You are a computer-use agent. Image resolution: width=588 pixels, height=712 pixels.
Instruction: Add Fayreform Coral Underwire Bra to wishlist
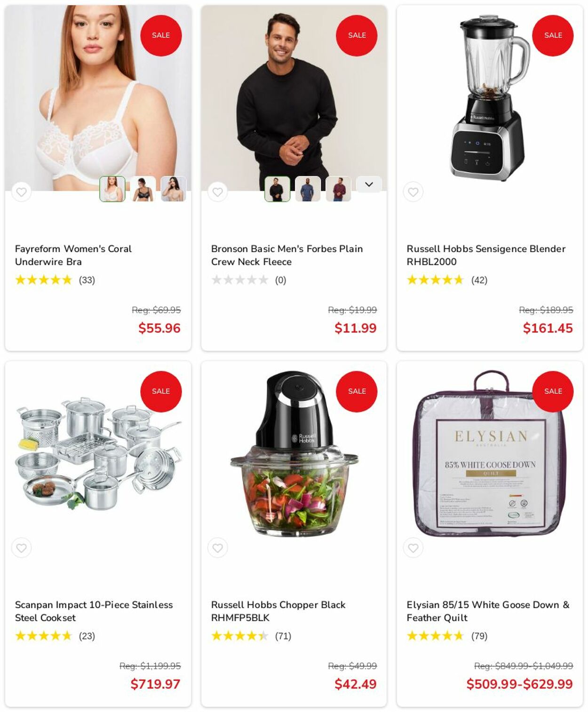coord(21,192)
